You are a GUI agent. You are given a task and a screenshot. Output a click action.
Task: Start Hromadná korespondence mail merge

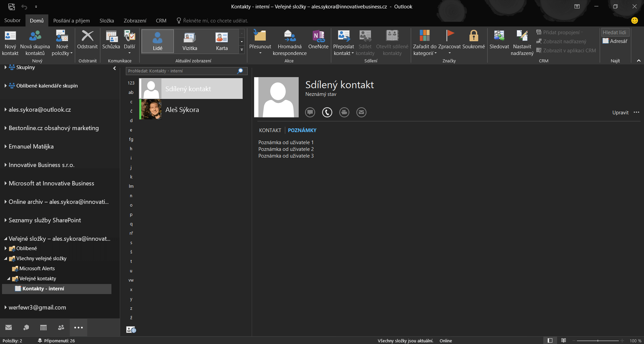290,43
